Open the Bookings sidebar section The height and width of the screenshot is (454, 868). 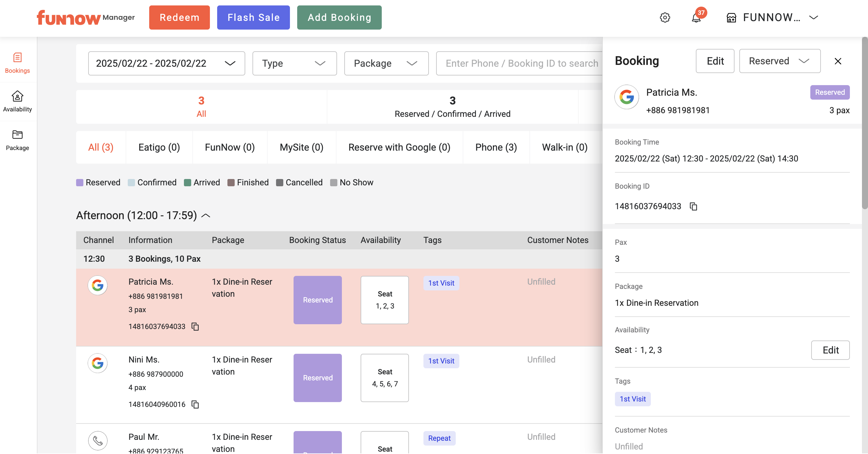click(18, 63)
